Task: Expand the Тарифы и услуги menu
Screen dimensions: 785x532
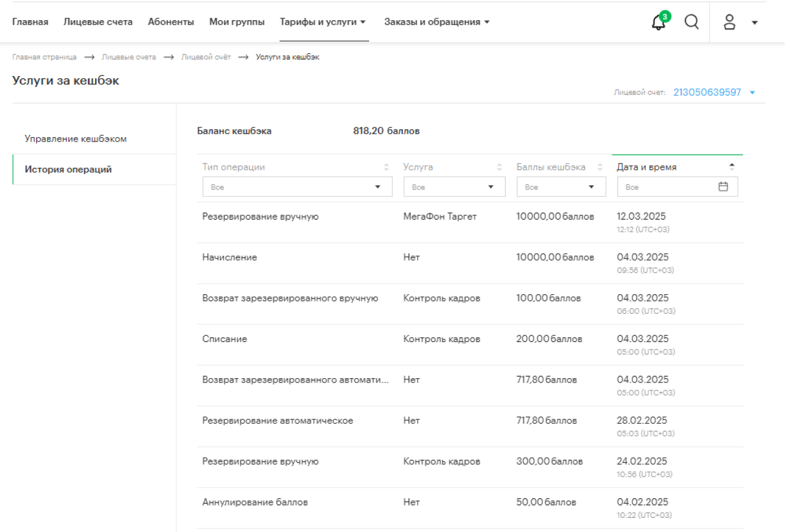Action: [323, 21]
